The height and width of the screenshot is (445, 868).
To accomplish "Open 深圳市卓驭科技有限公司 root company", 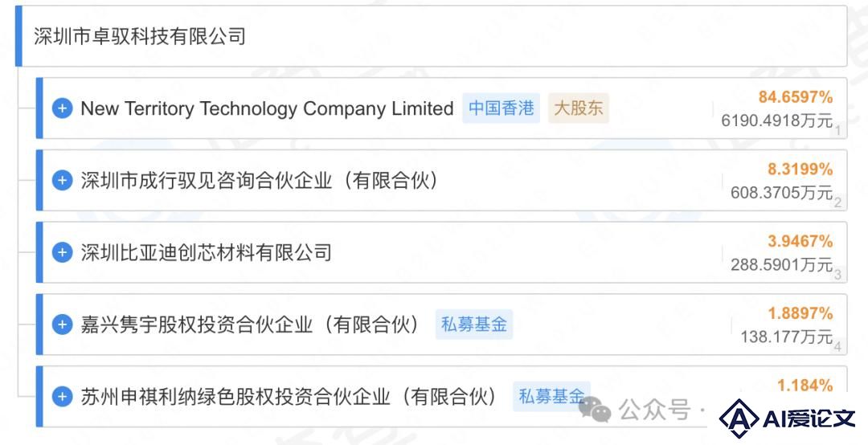I will pyautogui.click(x=140, y=36).
